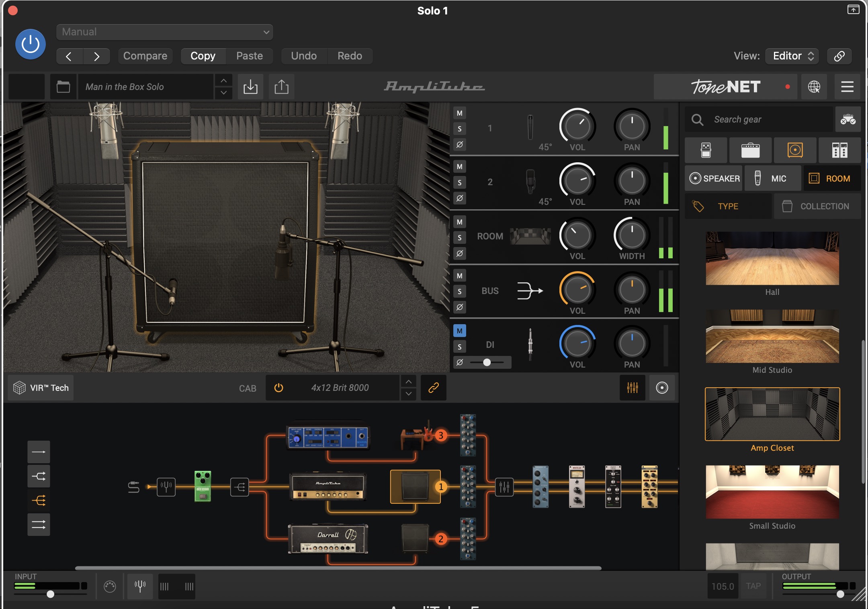Switch to the MIC tab
The height and width of the screenshot is (609, 868).
(x=772, y=178)
